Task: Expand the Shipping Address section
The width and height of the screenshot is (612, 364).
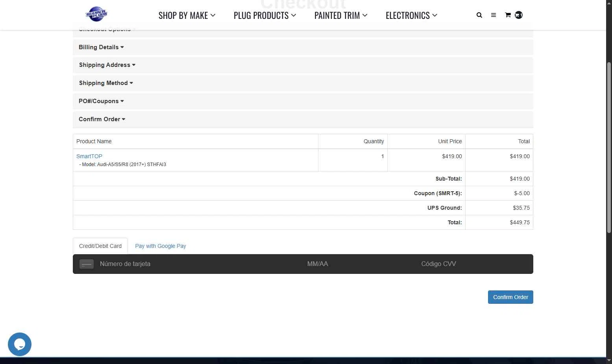Action: pyautogui.click(x=303, y=65)
